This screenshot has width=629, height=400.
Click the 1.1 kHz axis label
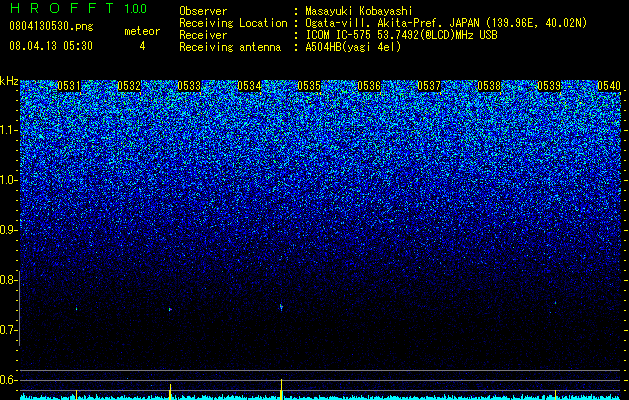9,130
